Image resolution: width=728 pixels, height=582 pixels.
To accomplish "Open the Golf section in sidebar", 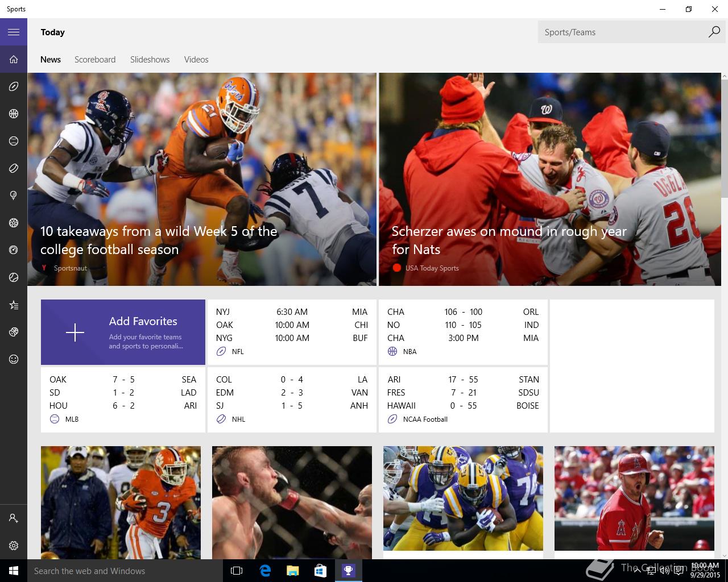I will point(14,196).
